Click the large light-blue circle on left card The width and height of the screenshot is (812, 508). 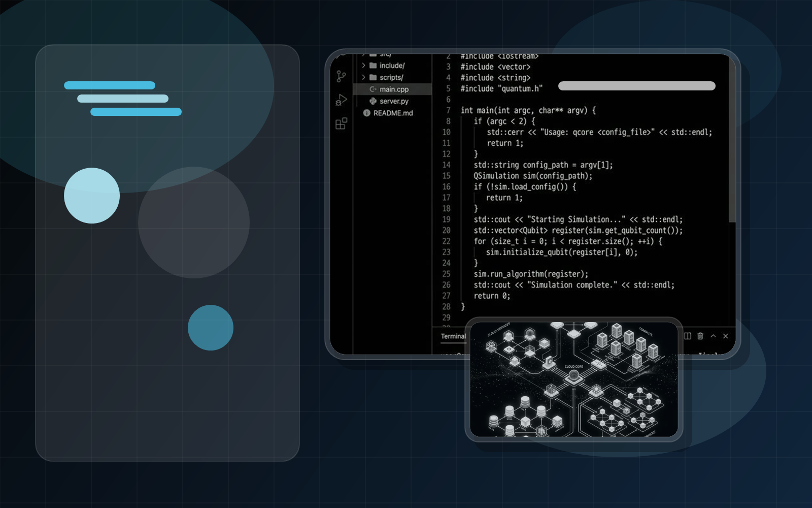pos(92,196)
